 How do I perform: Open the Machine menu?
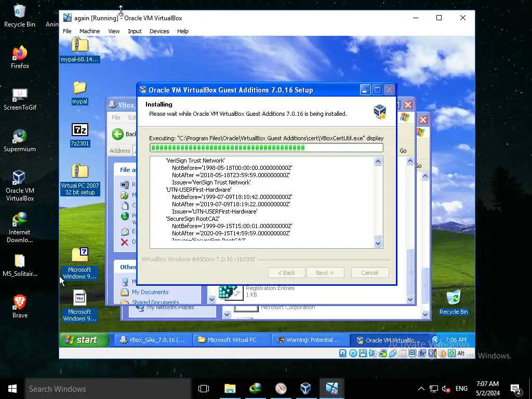89,31
